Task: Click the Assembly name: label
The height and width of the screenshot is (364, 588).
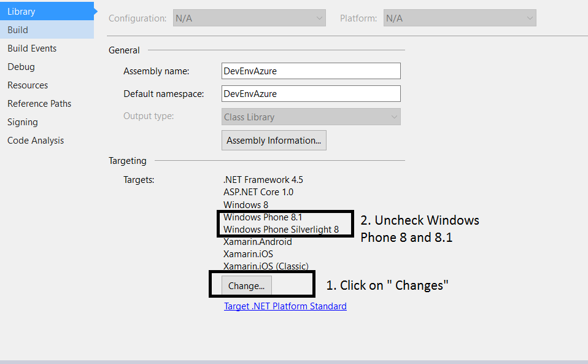Action: (157, 71)
